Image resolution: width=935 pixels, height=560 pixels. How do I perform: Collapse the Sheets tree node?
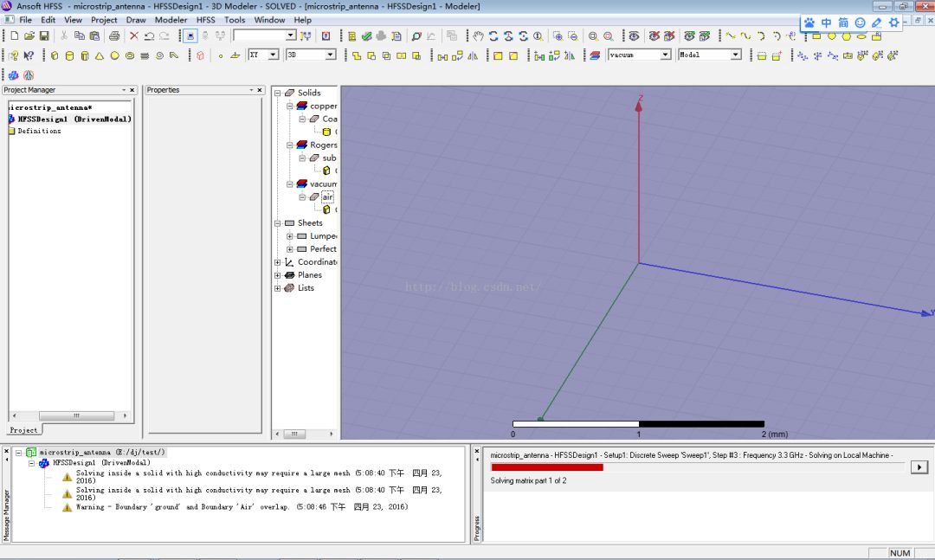click(x=277, y=223)
